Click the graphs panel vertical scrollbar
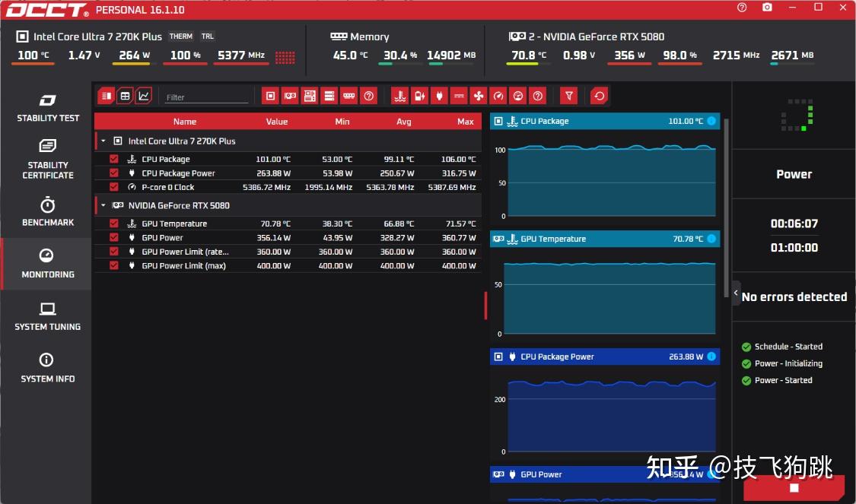856x504 pixels. coord(726,208)
